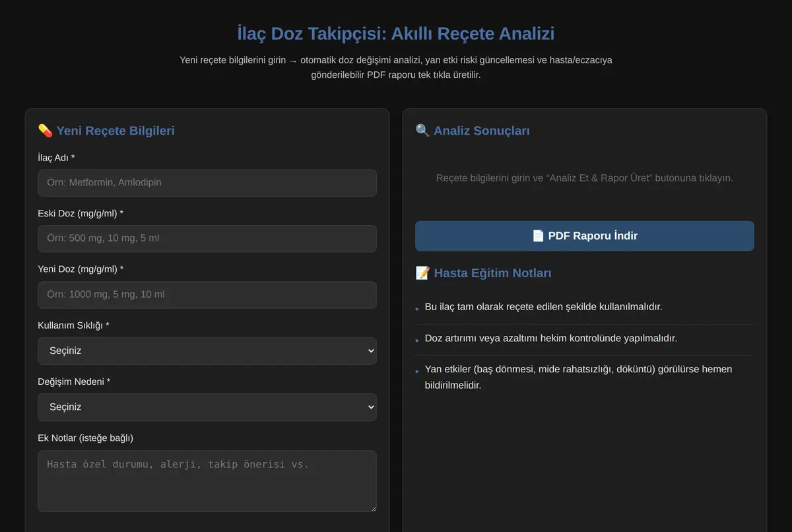
Task: Open the Kullanım Sıklığı dropdown
Action: tap(207, 351)
